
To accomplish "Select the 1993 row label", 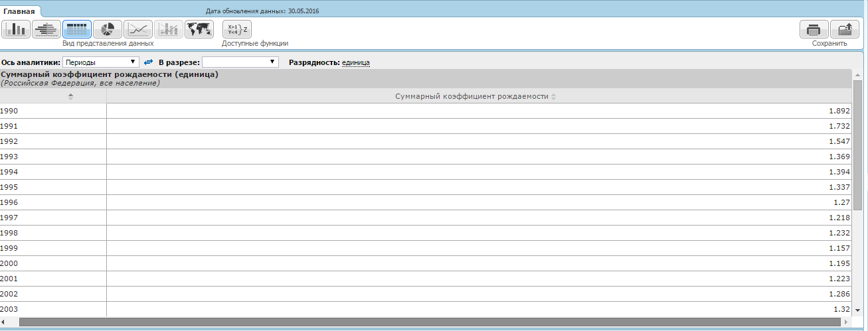I will point(9,157).
